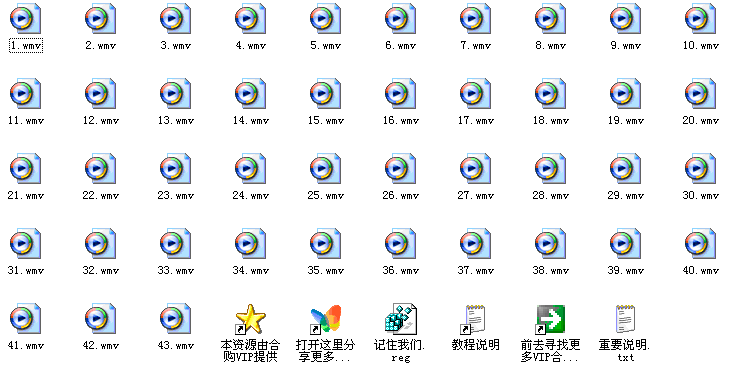
Task: Select the 10.wmv video file icon
Action: 701,19
